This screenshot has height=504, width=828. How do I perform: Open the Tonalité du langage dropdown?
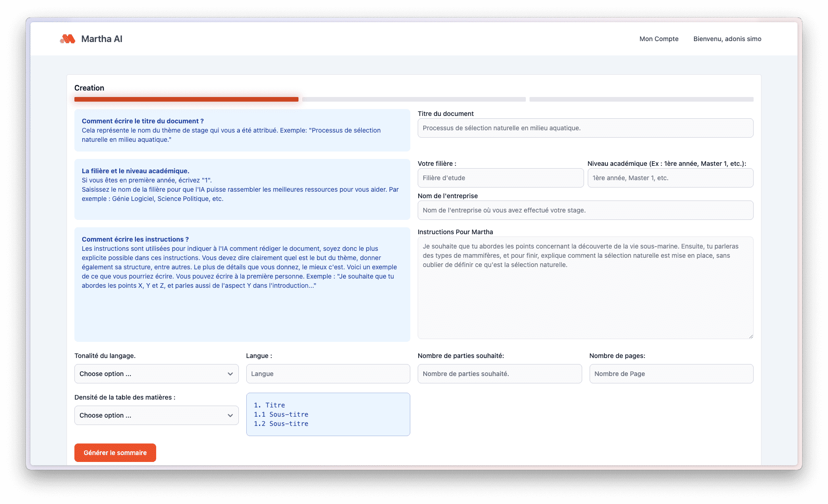pyautogui.click(x=156, y=374)
